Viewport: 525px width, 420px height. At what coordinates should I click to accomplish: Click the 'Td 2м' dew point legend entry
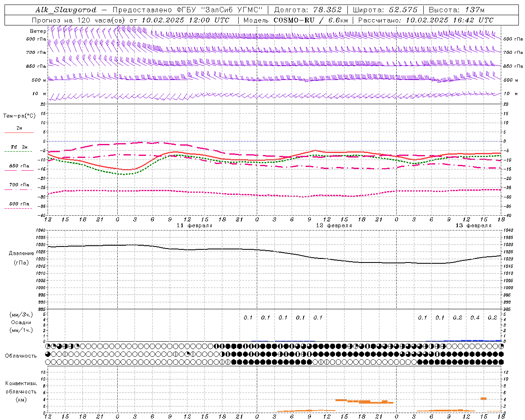coord(19,147)
